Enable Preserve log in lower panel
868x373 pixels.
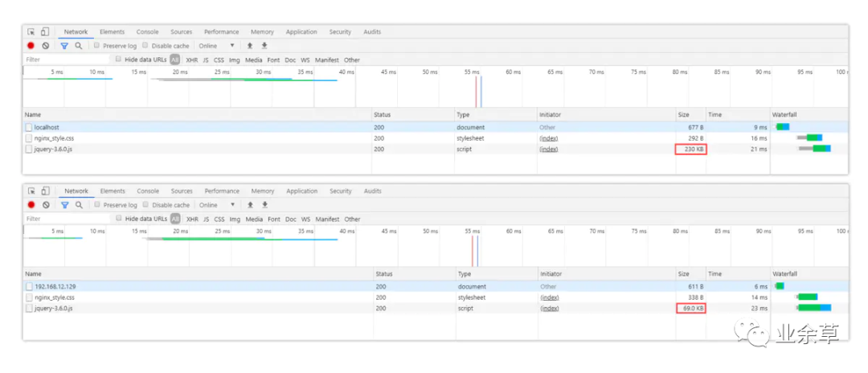[x=97, y=205]
